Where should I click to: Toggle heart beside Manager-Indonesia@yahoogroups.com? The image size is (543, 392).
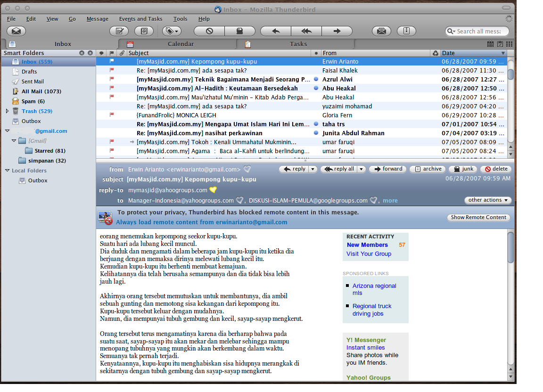239,201
